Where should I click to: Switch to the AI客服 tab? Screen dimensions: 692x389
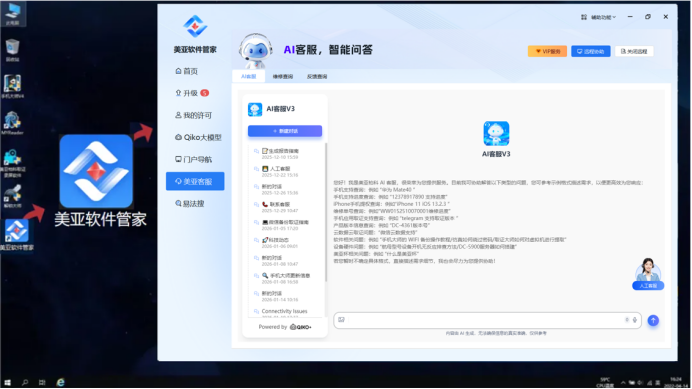tap(248, 76)
